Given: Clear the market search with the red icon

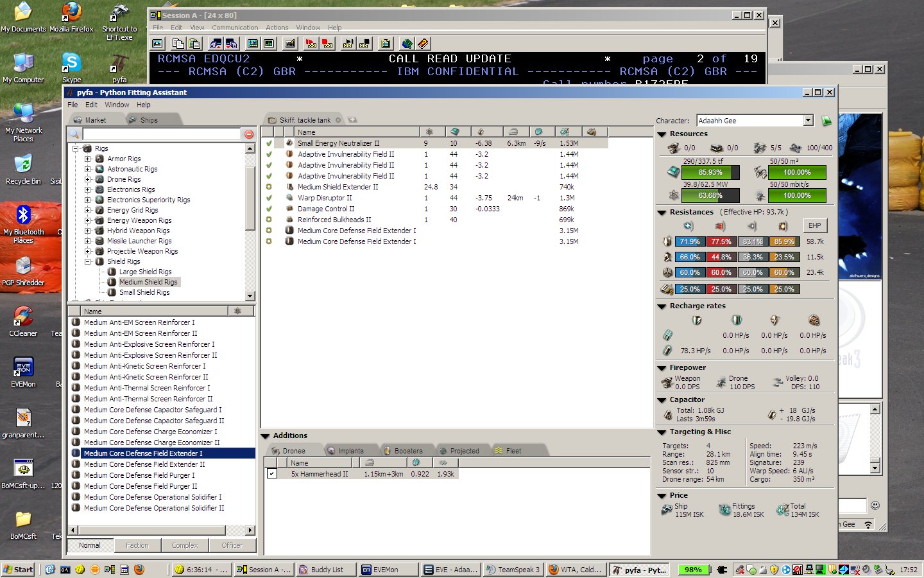Looking at the screenshot, I should pos(249,134).
